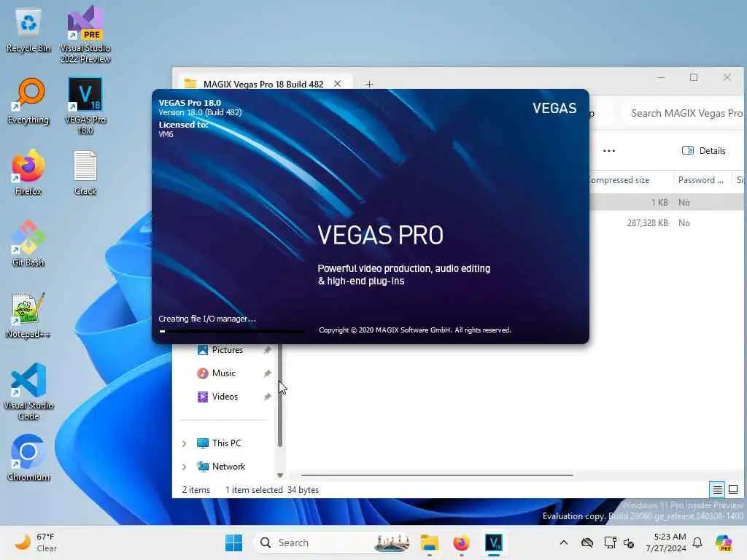Expand the This PC tree node
The image size is (747, 560).
[185, 443]
